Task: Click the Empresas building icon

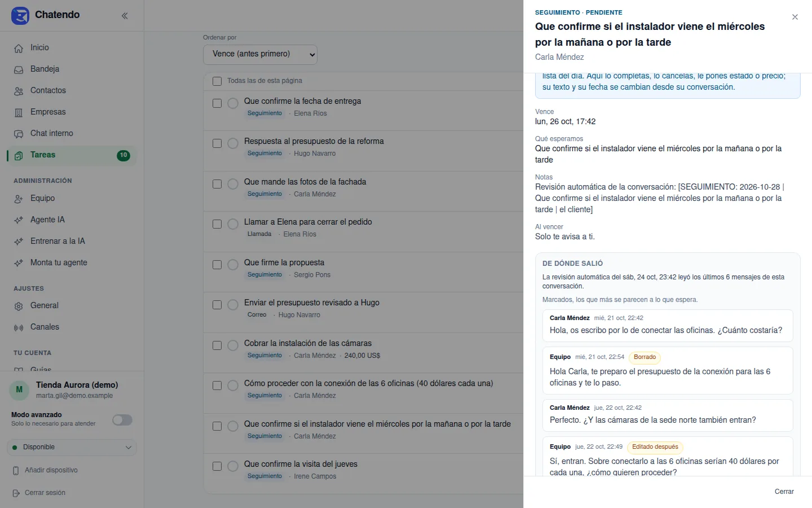Action: pyautogui.click(x=19, y=112)
